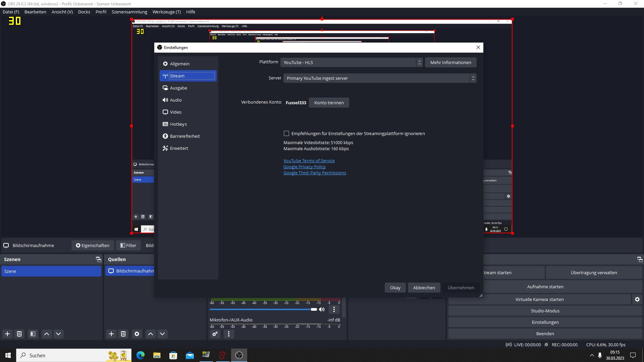Open the Barrierefreiheit settings category
This screenshot has height=362, width=644.
click(188, 136)
